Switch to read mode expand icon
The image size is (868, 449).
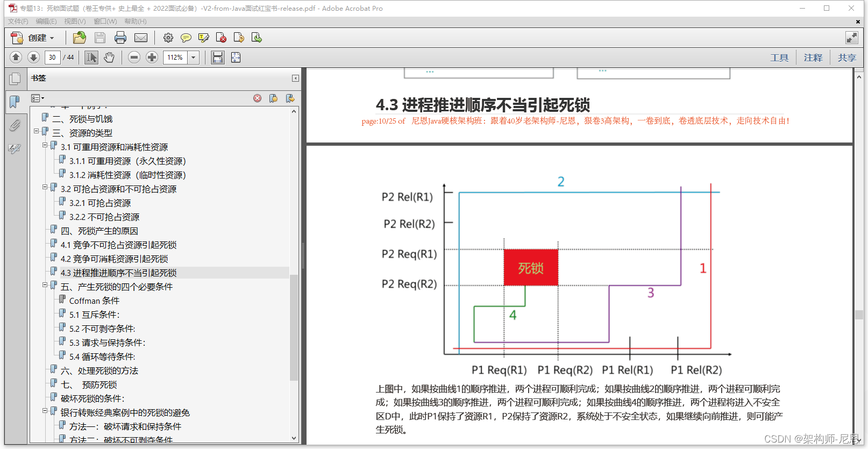coord(852,38)
